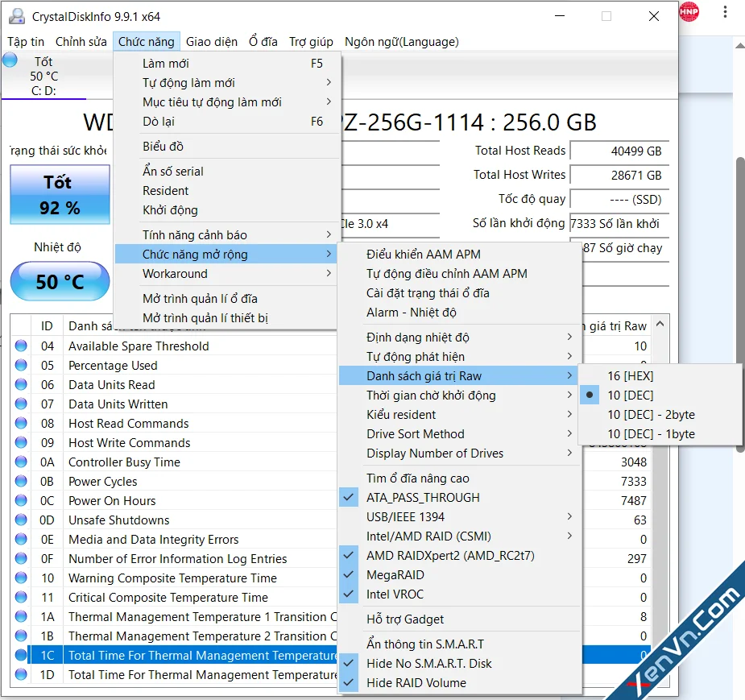Click status orb of Available Spare Threshold row
The height and width of the screenshot is (700, 745).
pyautogui.click(x=21, y=346)
